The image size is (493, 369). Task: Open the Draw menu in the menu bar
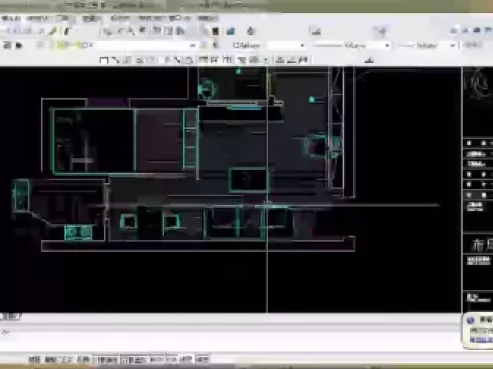click(92, 18)
